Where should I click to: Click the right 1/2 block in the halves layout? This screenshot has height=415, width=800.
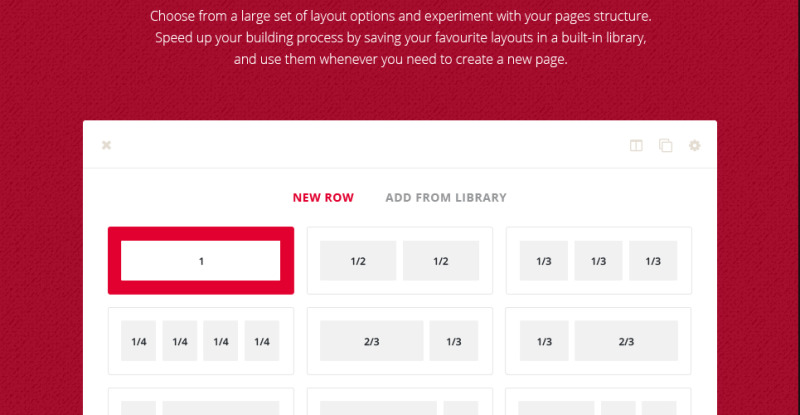pos(441,261)
